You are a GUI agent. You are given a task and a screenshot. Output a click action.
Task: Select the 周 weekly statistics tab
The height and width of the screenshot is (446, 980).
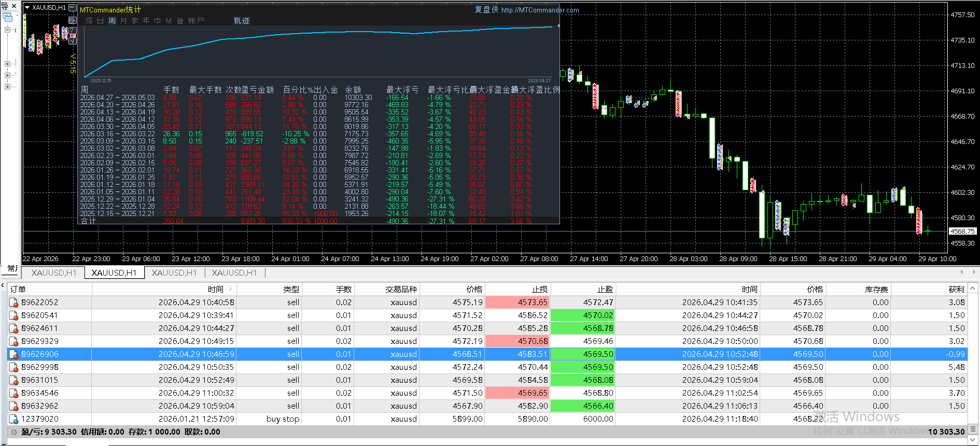coord(112,21)
